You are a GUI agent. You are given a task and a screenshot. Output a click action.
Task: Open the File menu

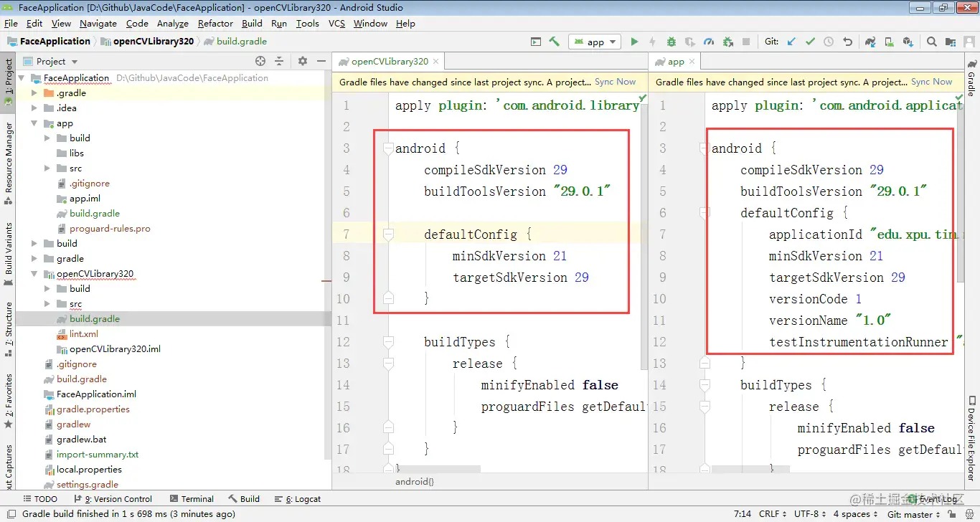click(x=11, y=23)
